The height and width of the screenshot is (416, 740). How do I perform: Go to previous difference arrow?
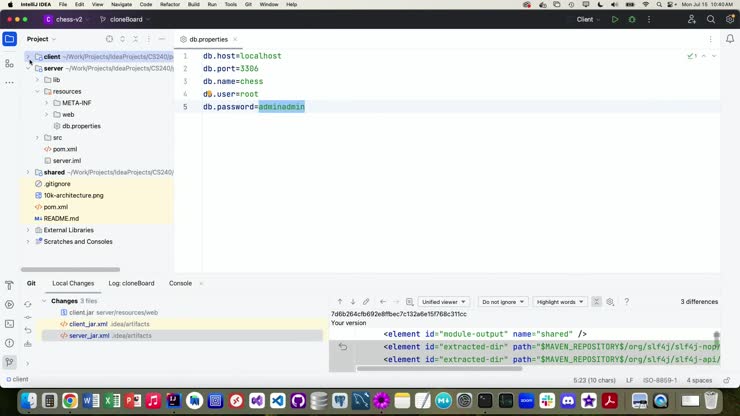tap(340, 302)
